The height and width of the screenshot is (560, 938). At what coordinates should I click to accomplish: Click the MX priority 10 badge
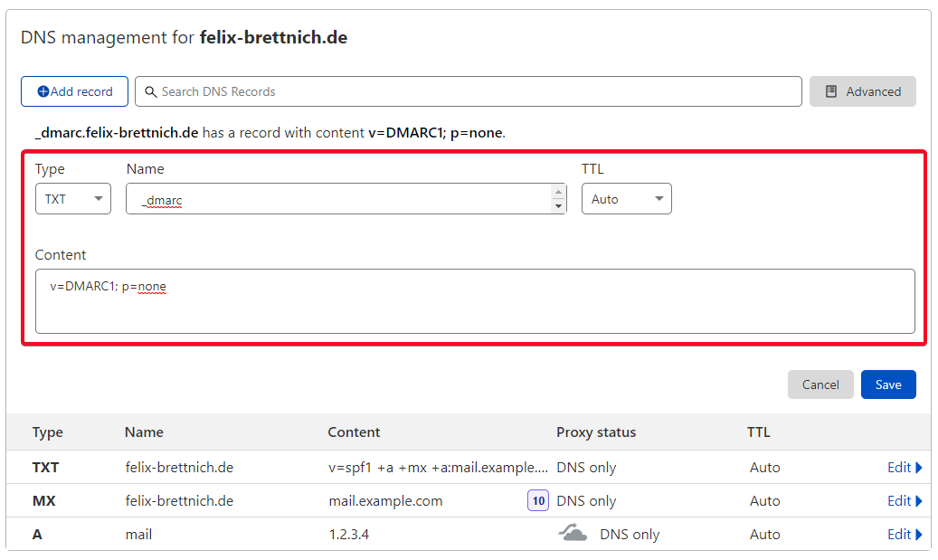(538, 501)
